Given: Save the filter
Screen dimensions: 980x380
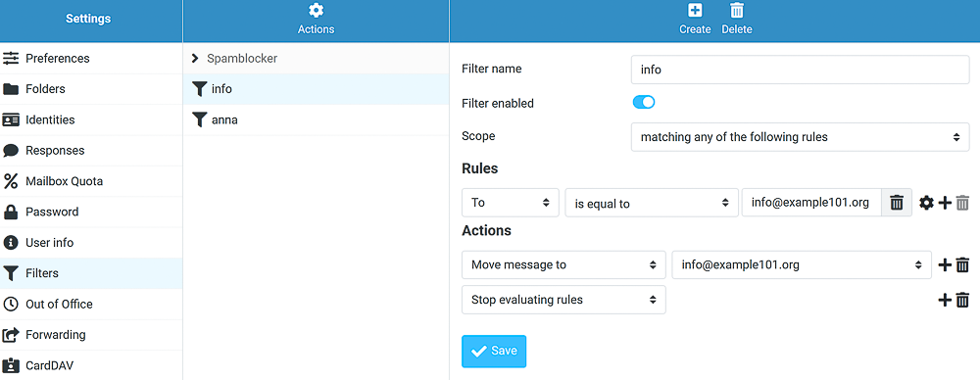Looking at the screenshot, I should coord(494,352).
